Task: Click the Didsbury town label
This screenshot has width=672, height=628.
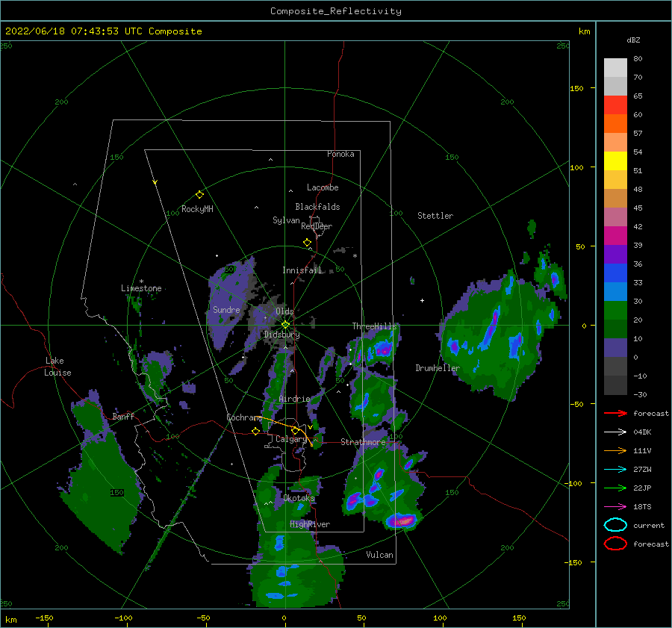Action: pyautogui.click(x=281, y=335)
